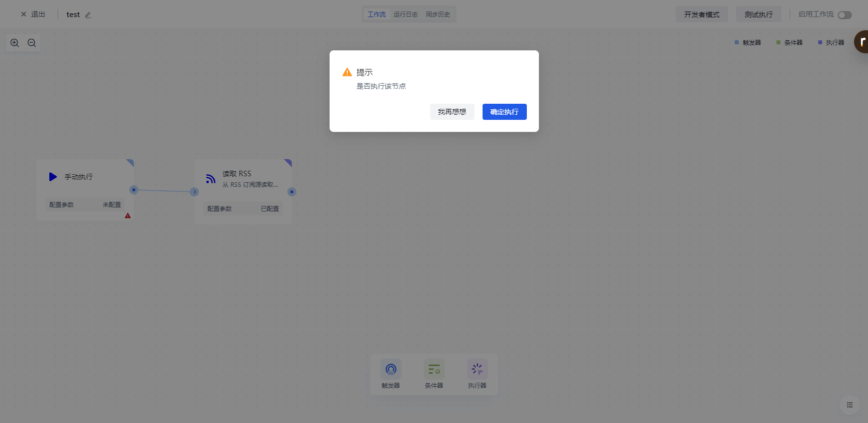Cancel with the 我再想想 button

[x=452, y=112]
